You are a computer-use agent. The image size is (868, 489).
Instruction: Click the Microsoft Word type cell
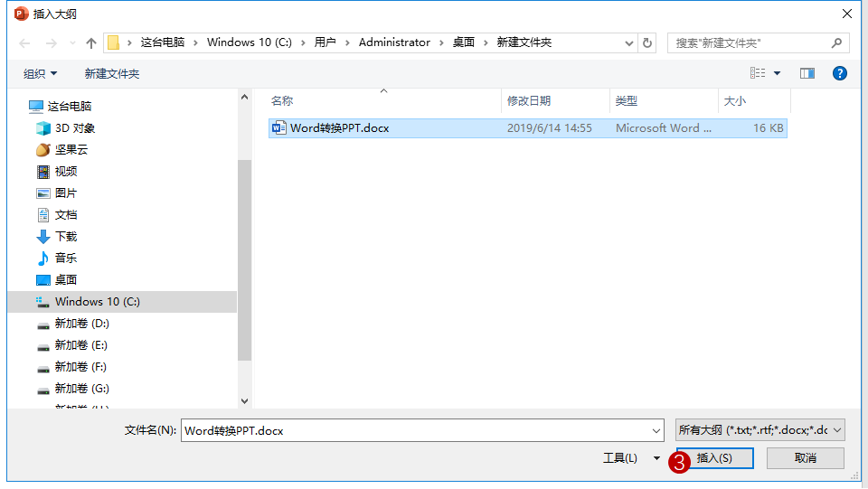pyautogui.click(x=663, y=128)
